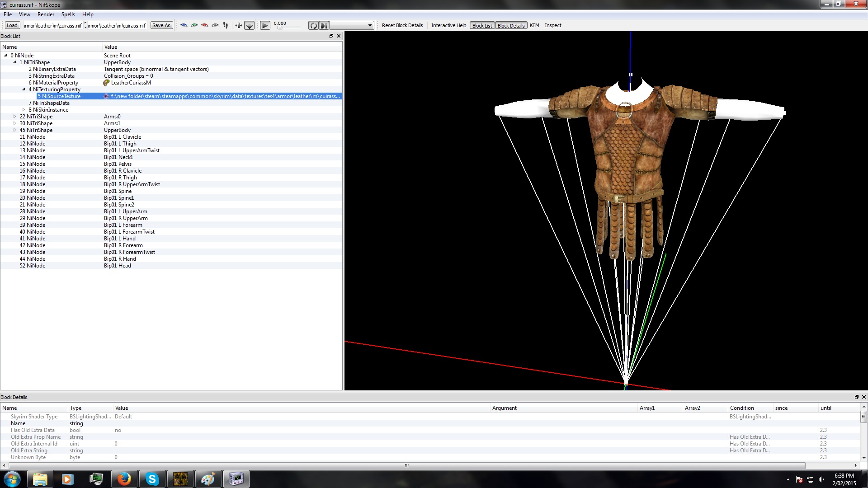
Task: Open Skype from the taskbar
Action: [152, 479]
